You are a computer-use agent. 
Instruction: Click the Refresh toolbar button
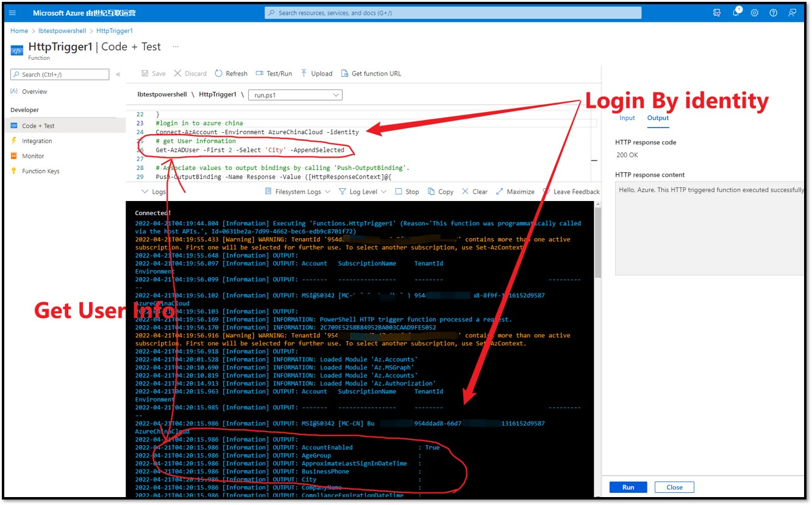click(231, 74)
